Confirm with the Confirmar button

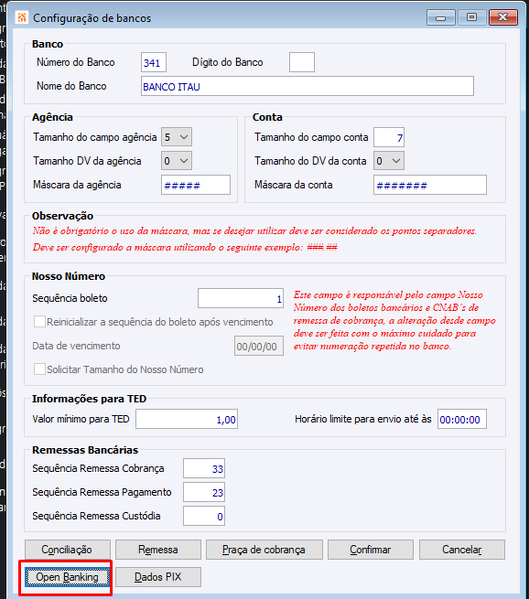(x=370, y=550)
